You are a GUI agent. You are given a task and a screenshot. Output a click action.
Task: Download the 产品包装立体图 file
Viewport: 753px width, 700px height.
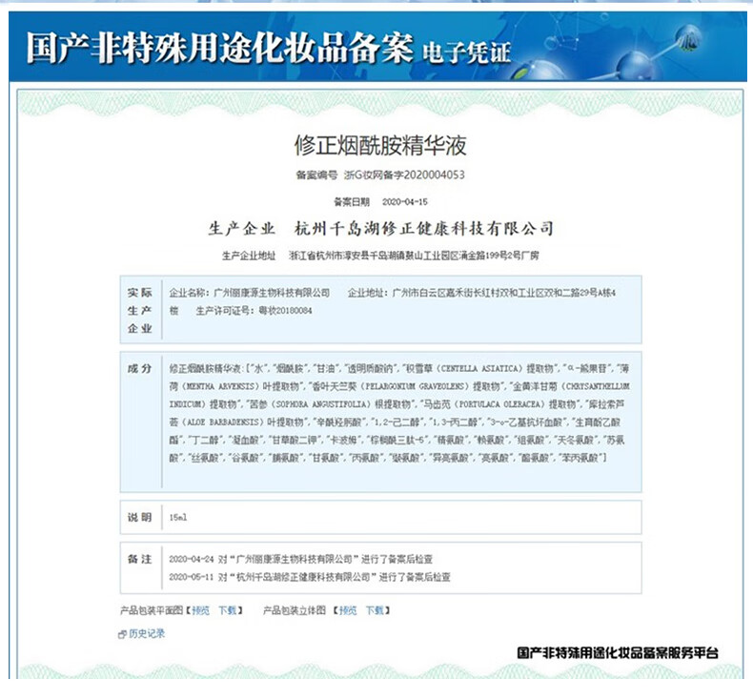pos(375,610)
